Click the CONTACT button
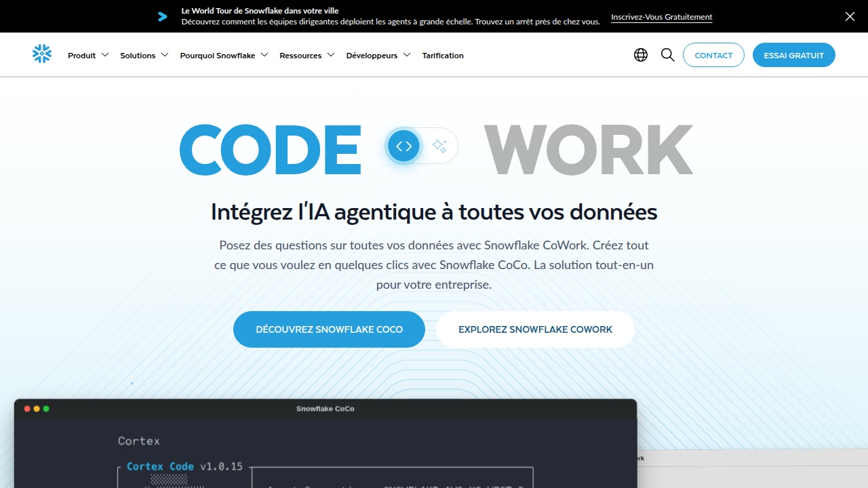Image resolution: width=868 pixels, height=488 pixels. [713, 55]
